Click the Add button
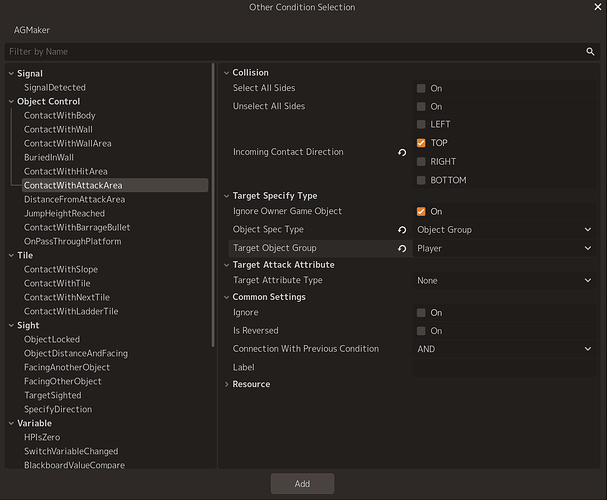The width and height of the screenshot is (607, 500). (302, 484)
